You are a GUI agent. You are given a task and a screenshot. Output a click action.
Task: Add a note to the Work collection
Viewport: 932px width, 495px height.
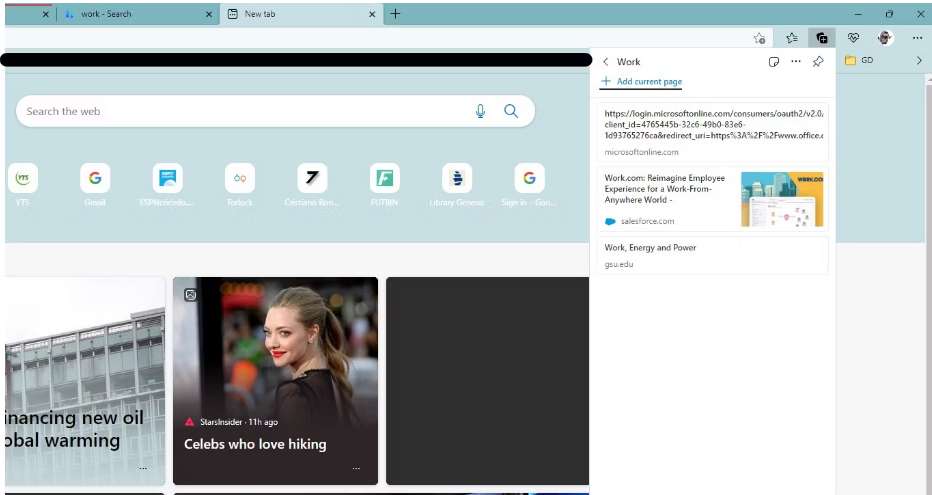[x=773, y=62]
